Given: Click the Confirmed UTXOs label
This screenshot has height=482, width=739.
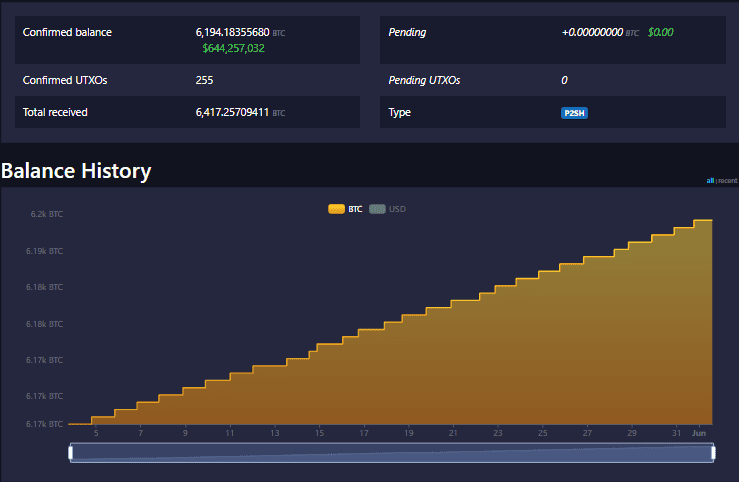Looking at the screenshot, I should click(x=65, y=80).
